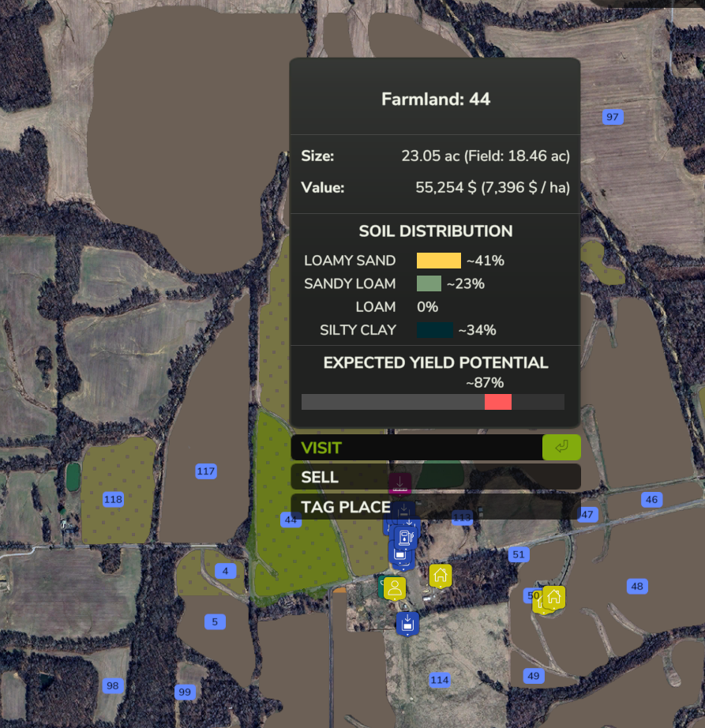Click the yellow Loamy Sand soil swatch
This screenshot has width=705, height=728.
click(438, 261)
